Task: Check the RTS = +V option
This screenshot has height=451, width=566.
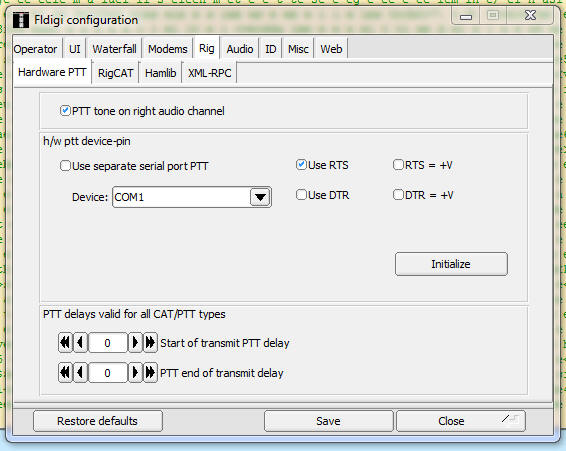Action: [398, 165]
